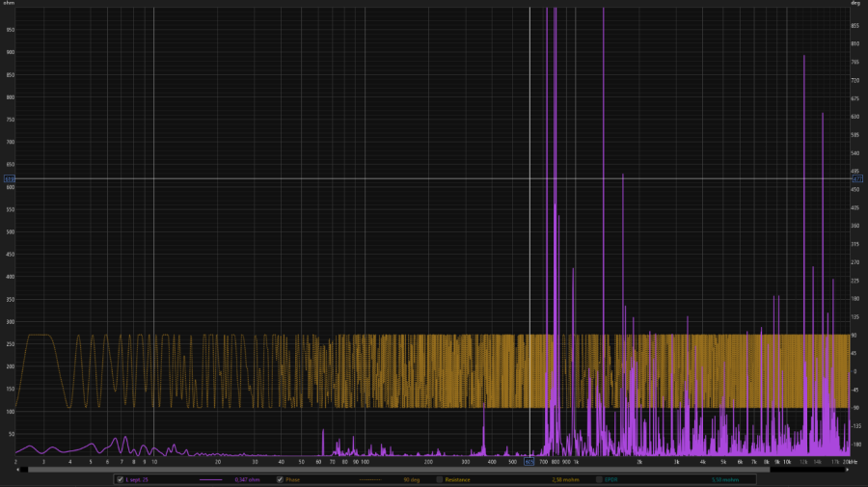Click the right arrow of the horizontal scrollbar
This screenshot has height=487, width=868.
click(x=847, y=470)
